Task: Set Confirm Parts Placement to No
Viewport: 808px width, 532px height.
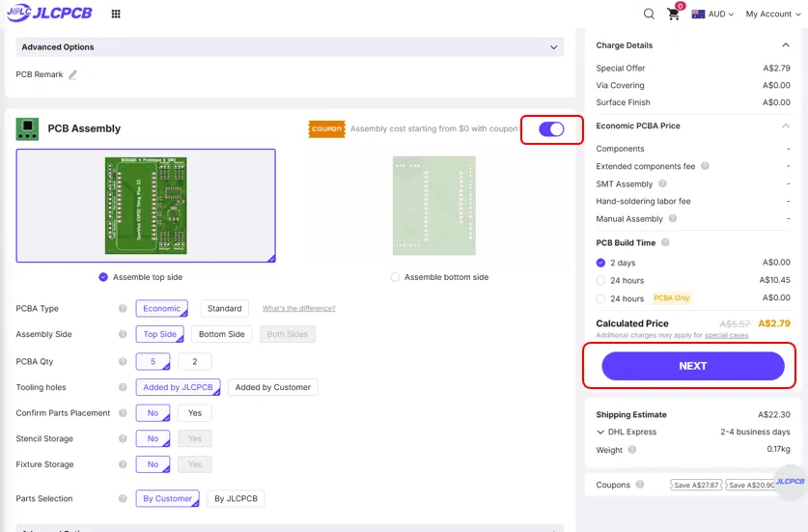Action: pyautogui.click(x=153, y=413)
